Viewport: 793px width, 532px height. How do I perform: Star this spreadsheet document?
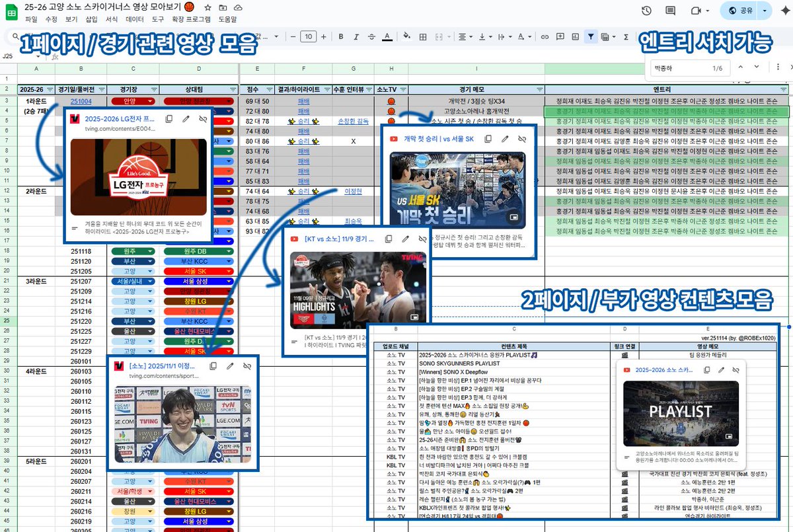tap(208, 7)
